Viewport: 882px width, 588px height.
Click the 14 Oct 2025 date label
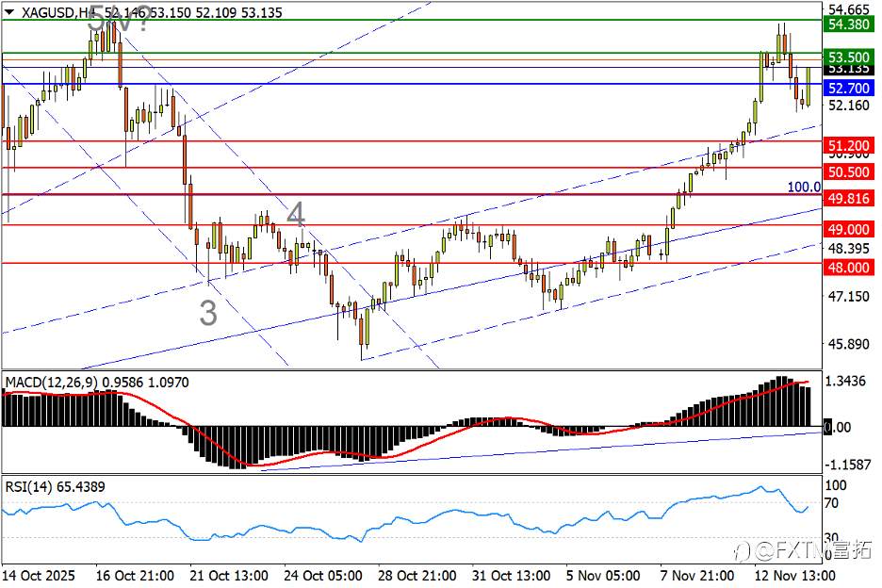(x=39, y=576)
